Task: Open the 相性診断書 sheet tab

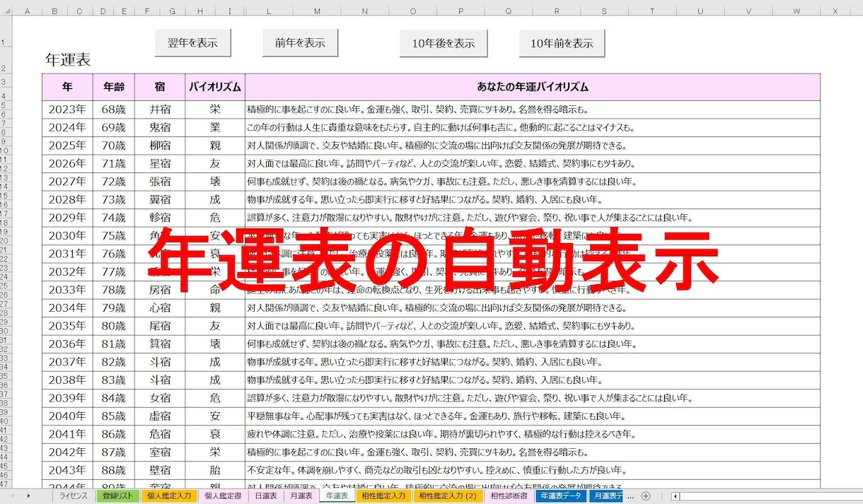Action: coord(509,496)
